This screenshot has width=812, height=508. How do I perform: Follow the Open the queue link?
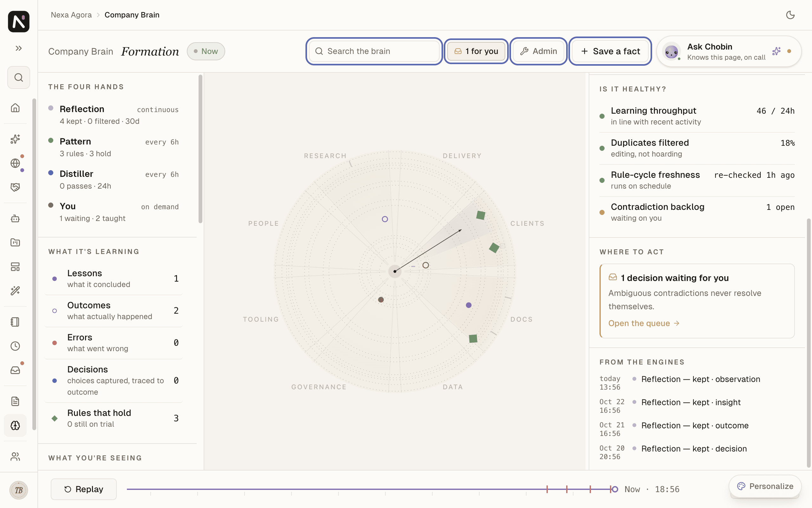click(x=644, y=323)
